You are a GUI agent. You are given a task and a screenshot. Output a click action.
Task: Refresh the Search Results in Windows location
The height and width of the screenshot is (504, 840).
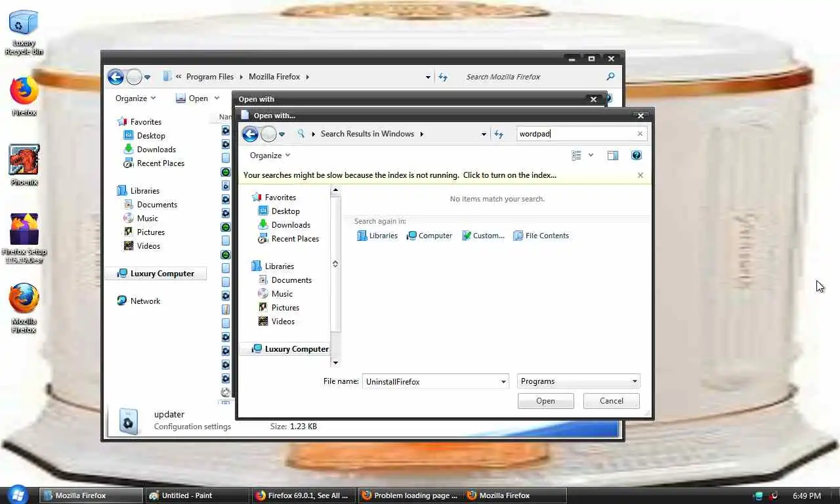pos(499,134)
